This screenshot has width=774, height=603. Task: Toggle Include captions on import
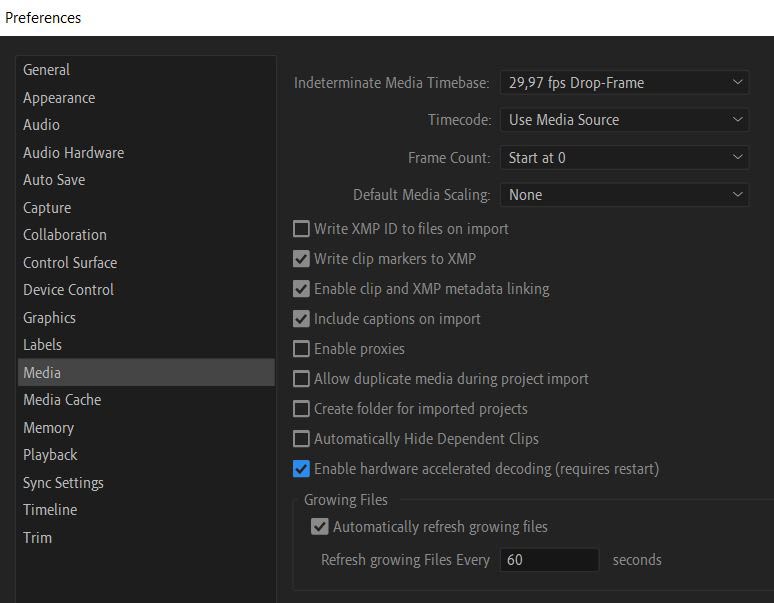coord(301,319)
